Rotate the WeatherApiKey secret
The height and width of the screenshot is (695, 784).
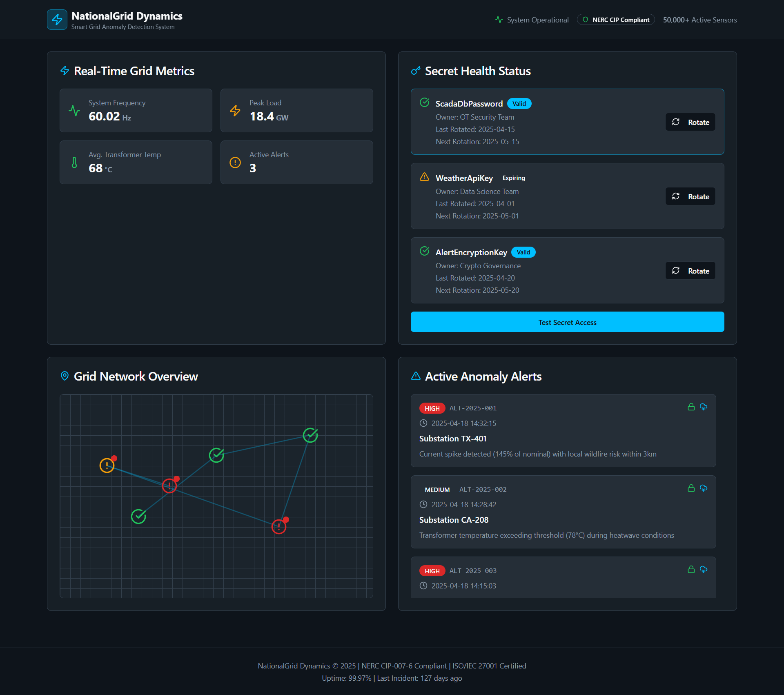pyautogui.click(x=690, y=196)
